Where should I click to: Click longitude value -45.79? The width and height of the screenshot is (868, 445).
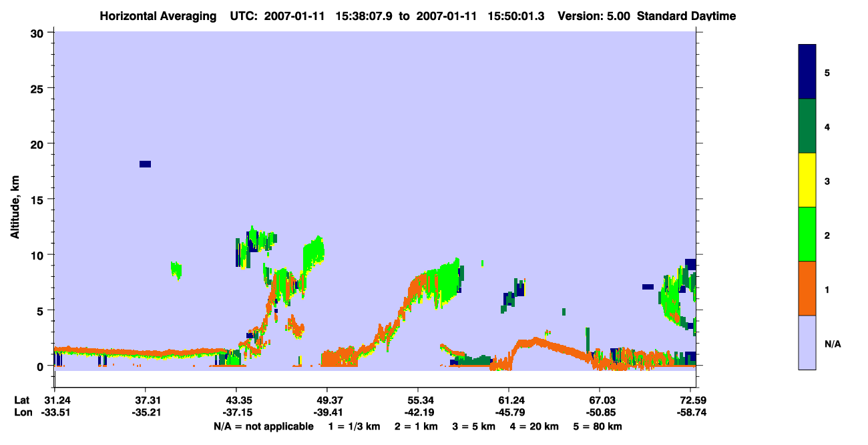[x=509, y=412]
